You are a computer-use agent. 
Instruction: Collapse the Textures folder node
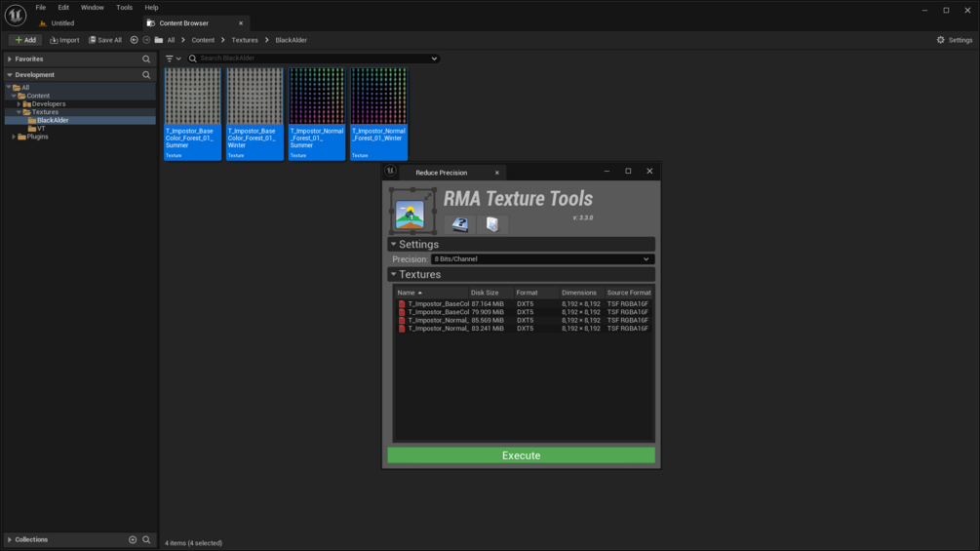[20, 112]
